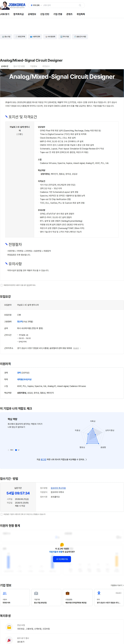This screenshot has width=124, height=644.
Task: Click the 로그인/회원가입 button
Action: pos(62,559)
